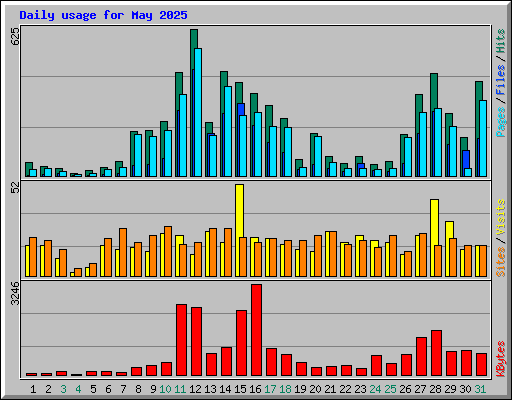Click the red KBytes bar for day 28
512x400 pixels.
[x=436, y=353]
